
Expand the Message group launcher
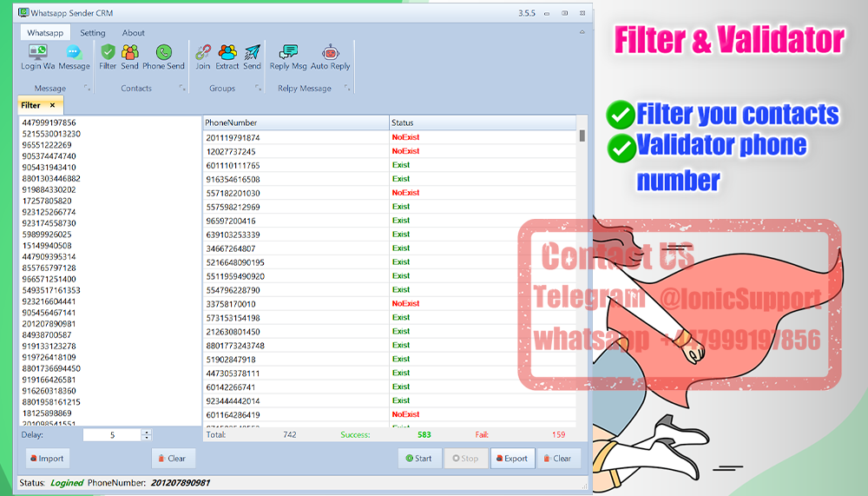(87, 88)
